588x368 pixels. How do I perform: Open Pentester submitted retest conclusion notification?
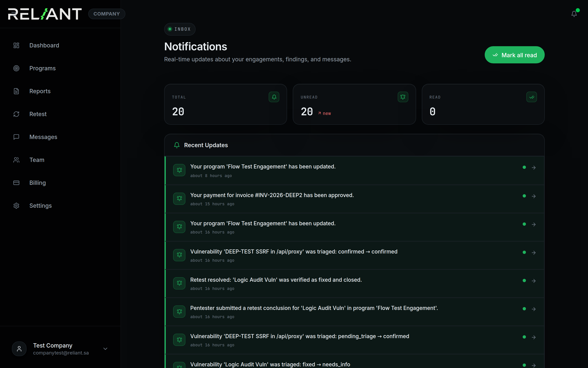[x=354, y=312]
